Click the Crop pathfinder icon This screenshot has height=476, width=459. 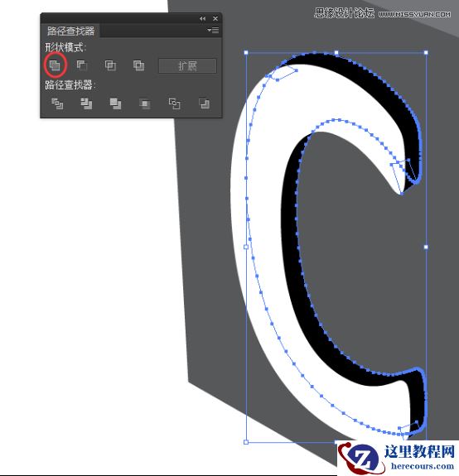click(x=145, y=103)
